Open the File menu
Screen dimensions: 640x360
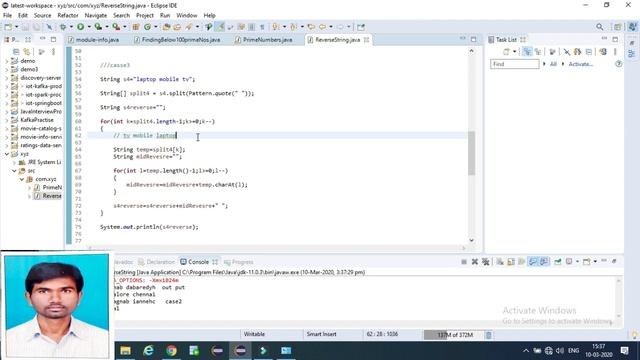coord(7,16)
